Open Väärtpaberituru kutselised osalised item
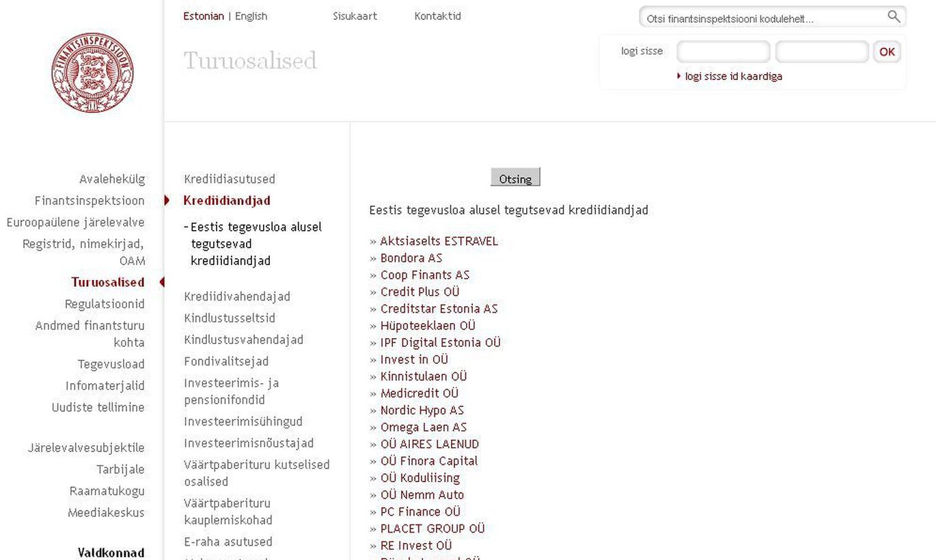This screenshot has height=560, width=936. (x=257, y=473)
